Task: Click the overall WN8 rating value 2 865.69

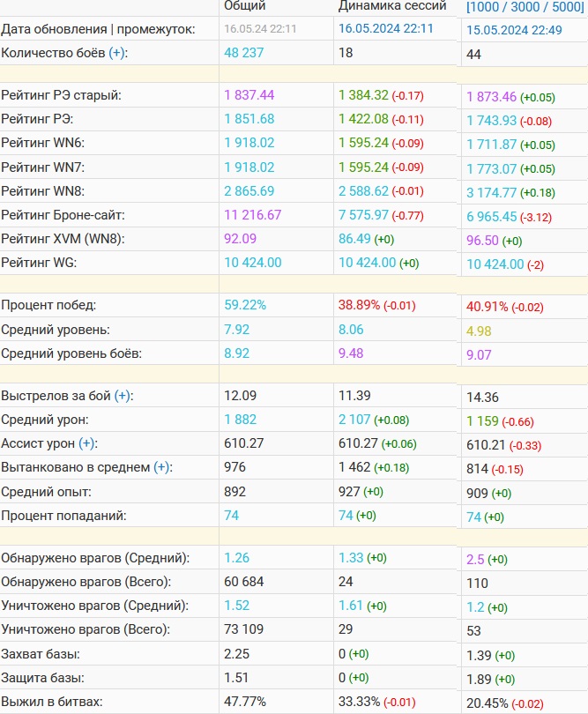Action: point(249,190)
